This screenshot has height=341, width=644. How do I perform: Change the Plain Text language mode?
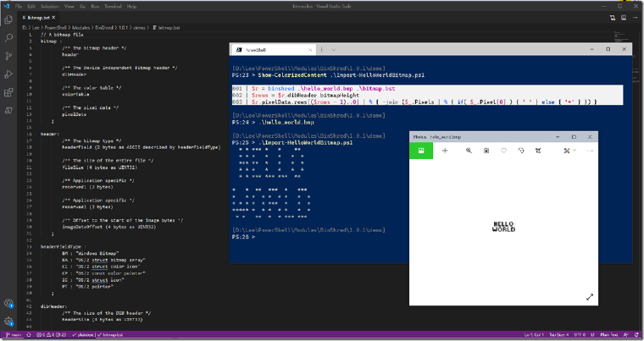pyautogui.click(x=609, y=335)
